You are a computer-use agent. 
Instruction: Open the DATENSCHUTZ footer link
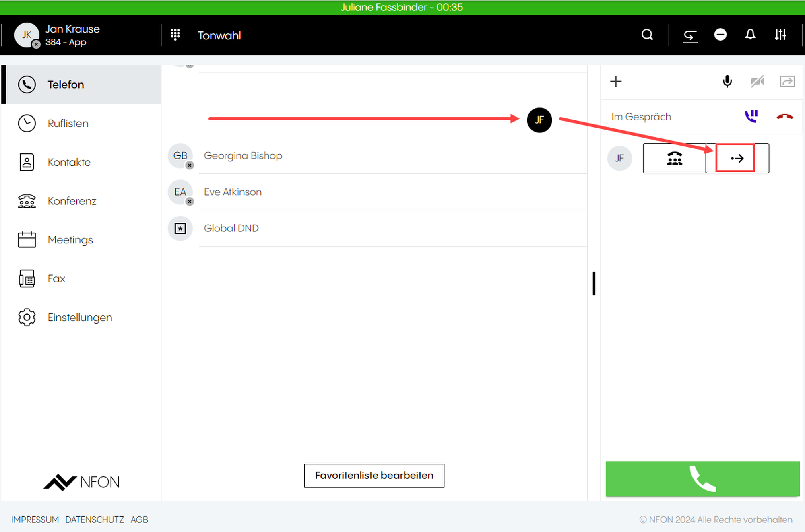[95, 520]
